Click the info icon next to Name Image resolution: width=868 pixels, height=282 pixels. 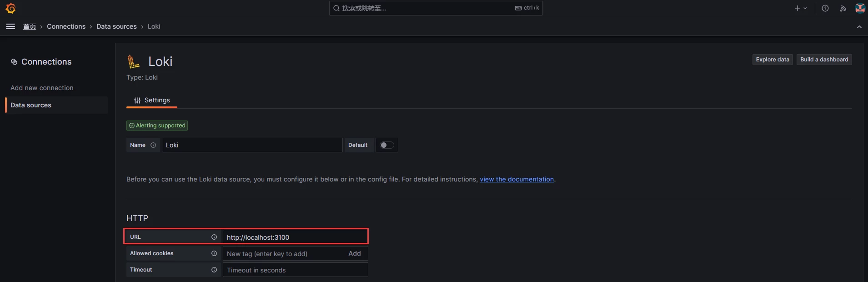pos(153,145)
